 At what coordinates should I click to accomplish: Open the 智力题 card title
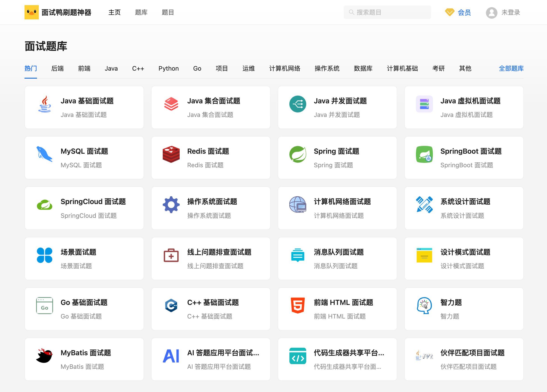[x=451, y=302]
